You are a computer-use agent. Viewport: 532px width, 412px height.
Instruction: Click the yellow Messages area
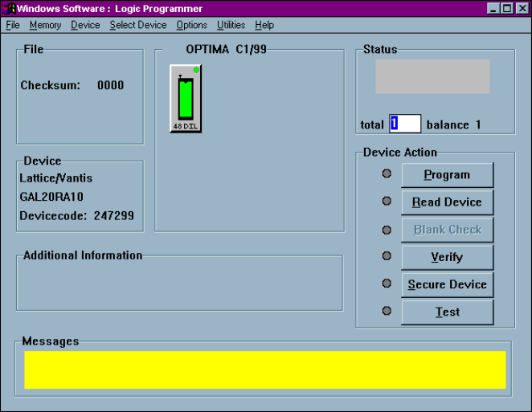(x=264, y=369)
